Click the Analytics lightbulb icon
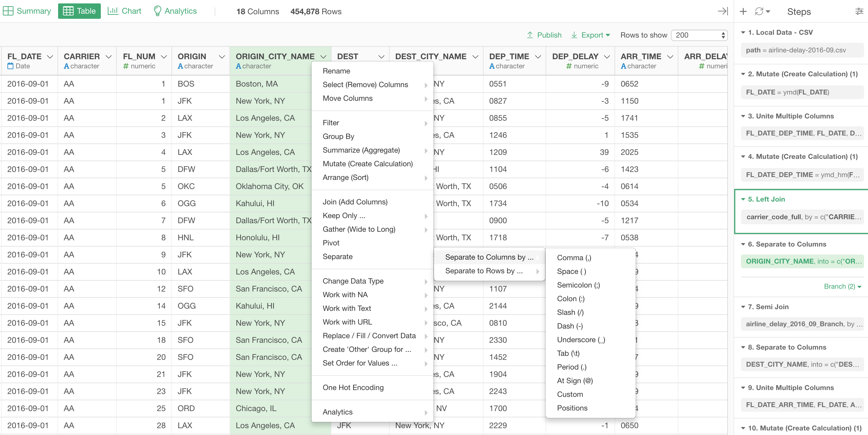Screen dimensions: 868x435 157,11
